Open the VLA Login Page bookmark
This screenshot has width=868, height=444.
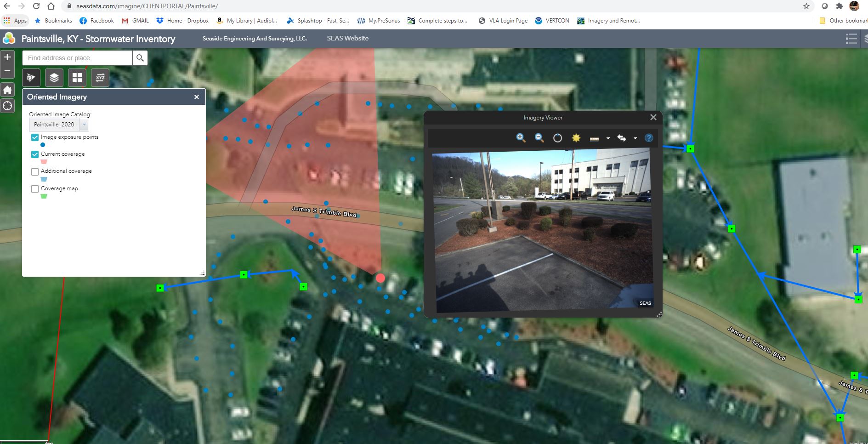pyautogui.click(x=503, y=21)
